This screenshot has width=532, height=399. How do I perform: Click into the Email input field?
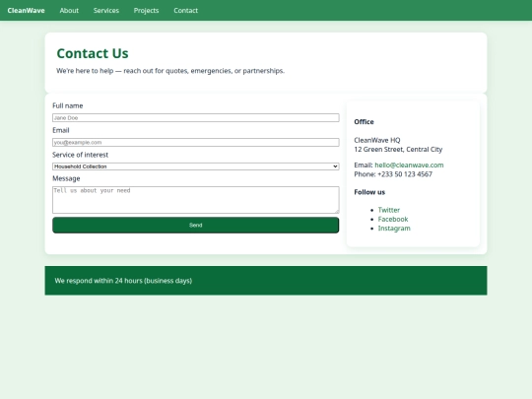pos(196,142)
